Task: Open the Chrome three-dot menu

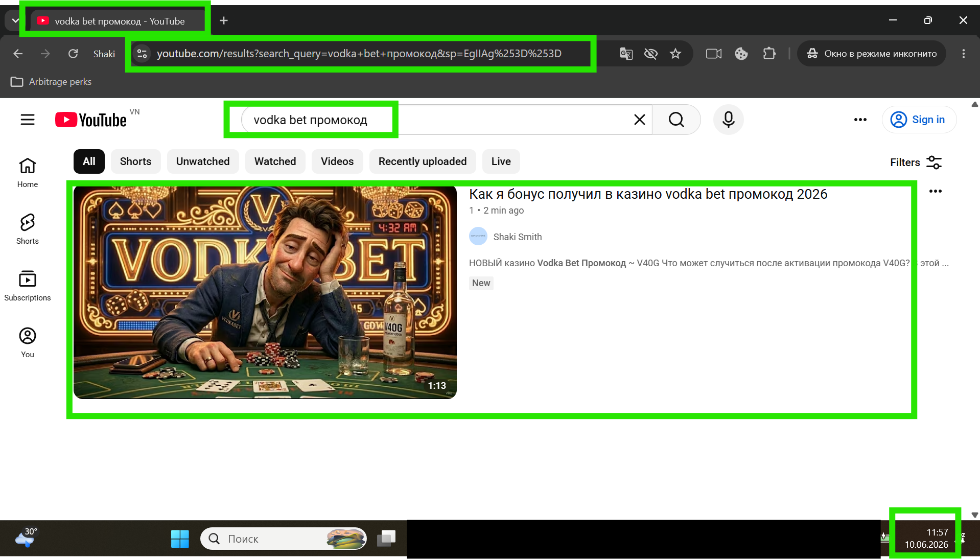Action: click(x=964, y=54)
